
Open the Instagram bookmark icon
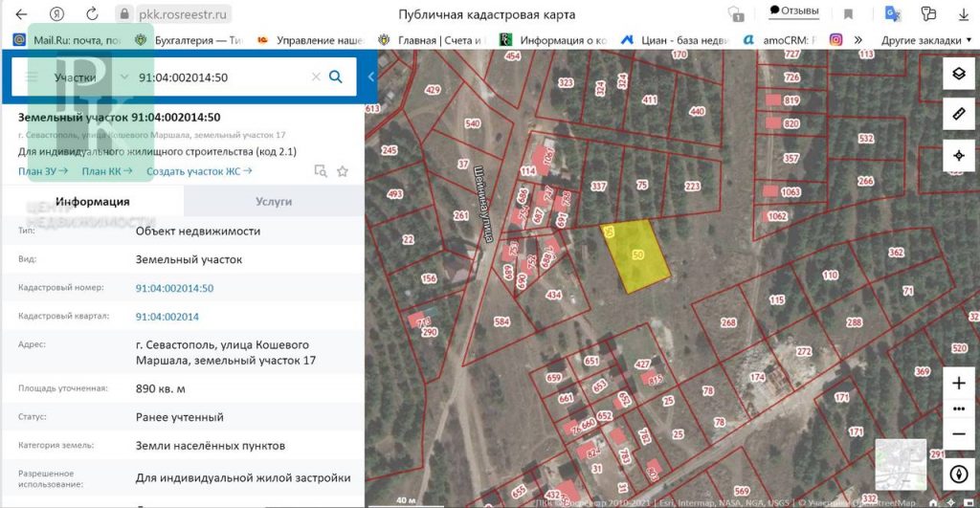[835, 40]
